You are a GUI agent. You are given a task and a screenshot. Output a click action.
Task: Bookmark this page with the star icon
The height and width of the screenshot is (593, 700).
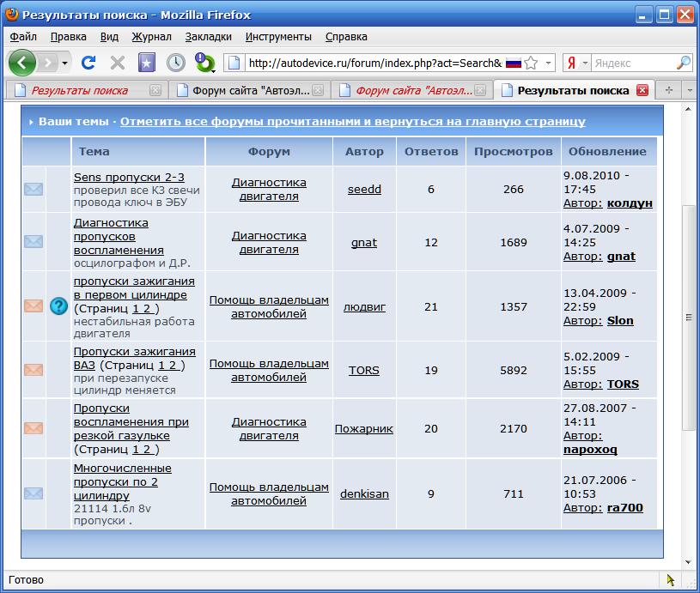click(x=531, y=63)
